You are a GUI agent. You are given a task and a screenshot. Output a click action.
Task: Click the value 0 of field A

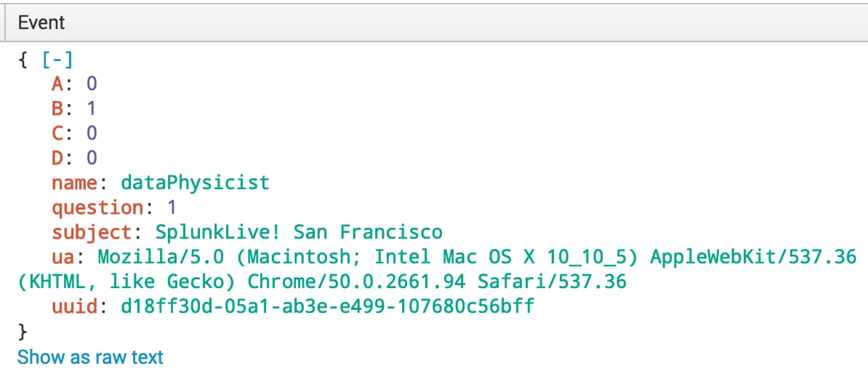point(92,84)
